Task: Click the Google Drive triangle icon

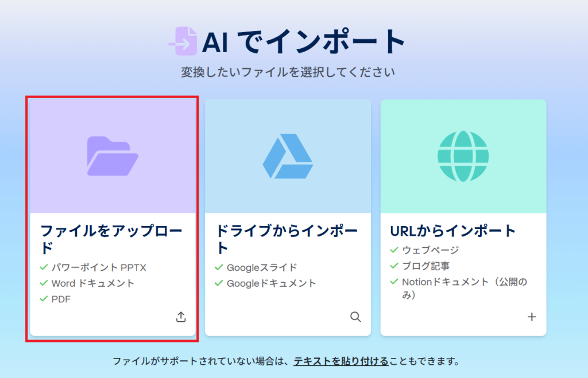Action: coord(288,156)
